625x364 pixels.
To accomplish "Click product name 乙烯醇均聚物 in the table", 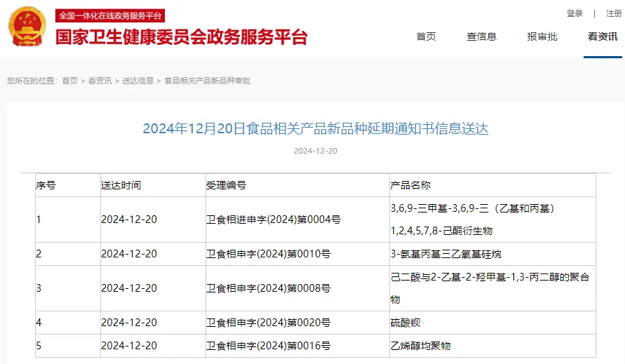I will click(420, 346).
